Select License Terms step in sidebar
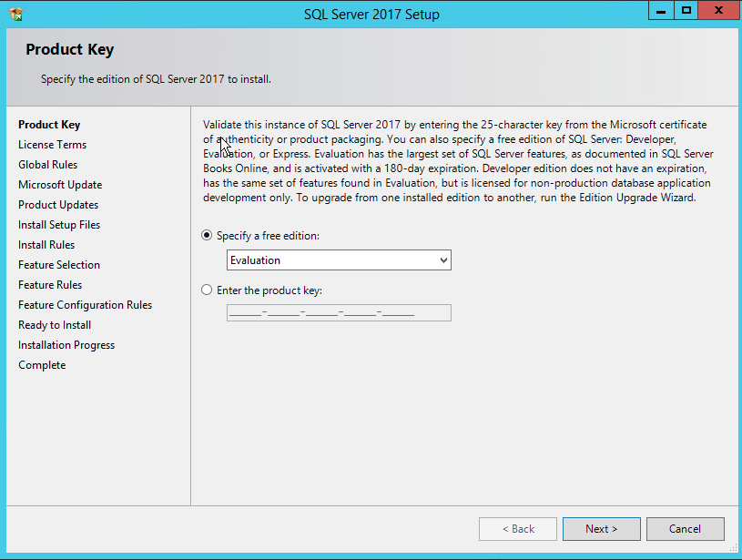742x560 pixels. [x=52, y=145]
